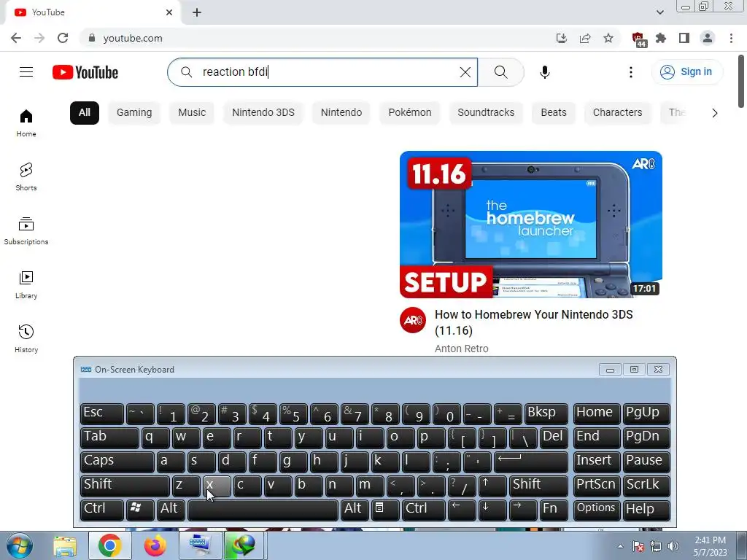
Task: Open the uBlock extension icon
Action: pyautogui.click(x=638, y=39)
